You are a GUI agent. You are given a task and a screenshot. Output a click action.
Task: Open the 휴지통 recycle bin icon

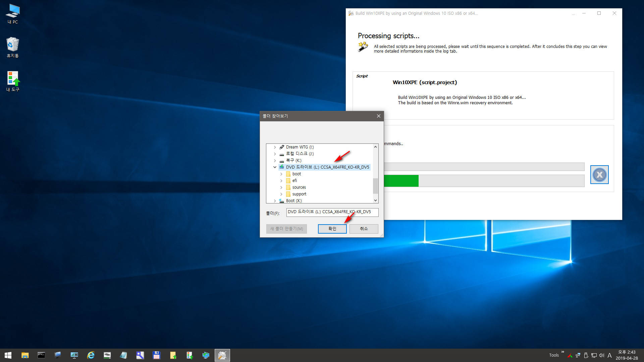coord(13,47)
